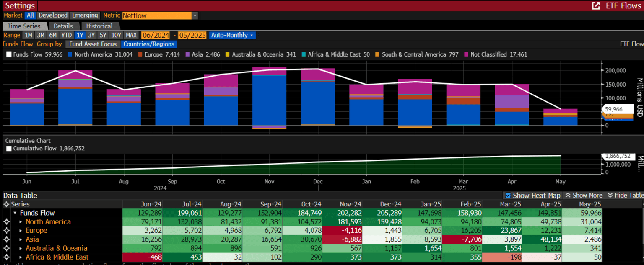The image size is (644, 265).
Task: Toggle the Funds Flow legend checkbox
Action: [9, 54]
